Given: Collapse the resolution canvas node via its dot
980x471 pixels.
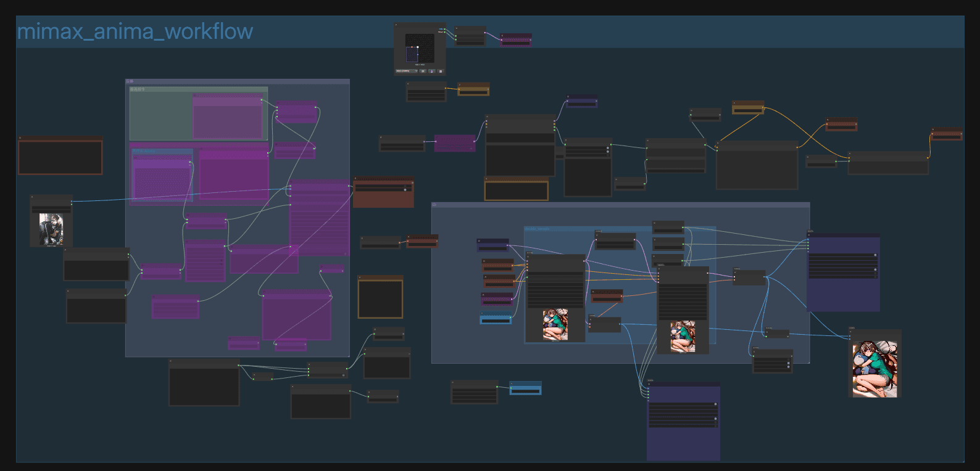Looking at the screenshot, I should (396, 25).
